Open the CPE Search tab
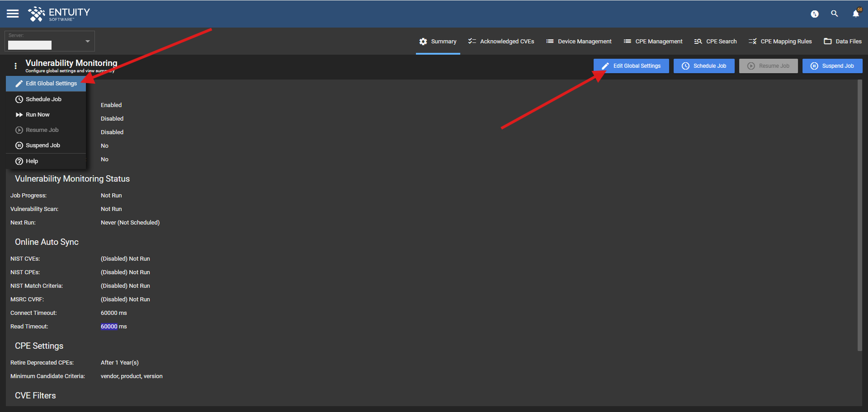Viewport: 868px width, 412px height. click(715, 41)
